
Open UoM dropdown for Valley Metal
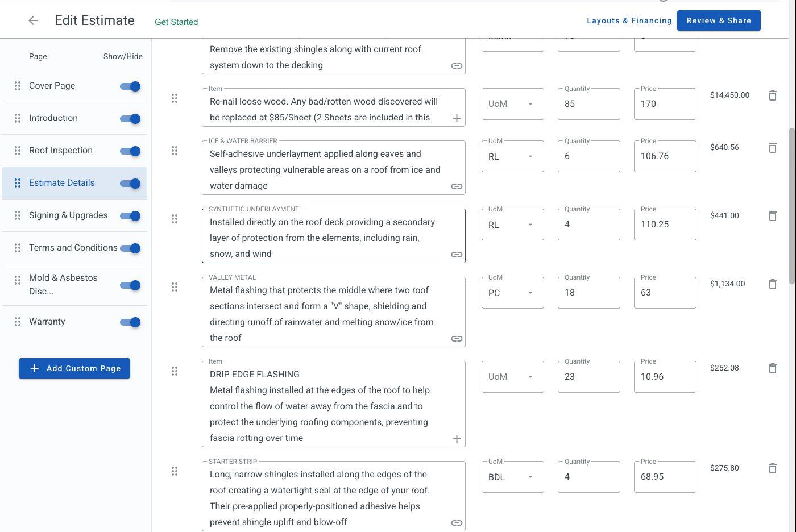coord(512,293)
